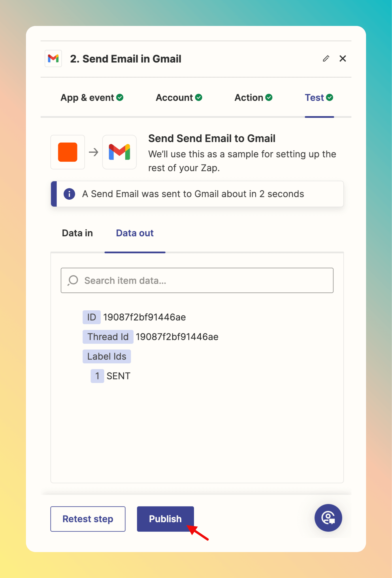Close the Send Email in Gmail panel
The height and width of the screenshot is (578, 392).
(343, 58)
